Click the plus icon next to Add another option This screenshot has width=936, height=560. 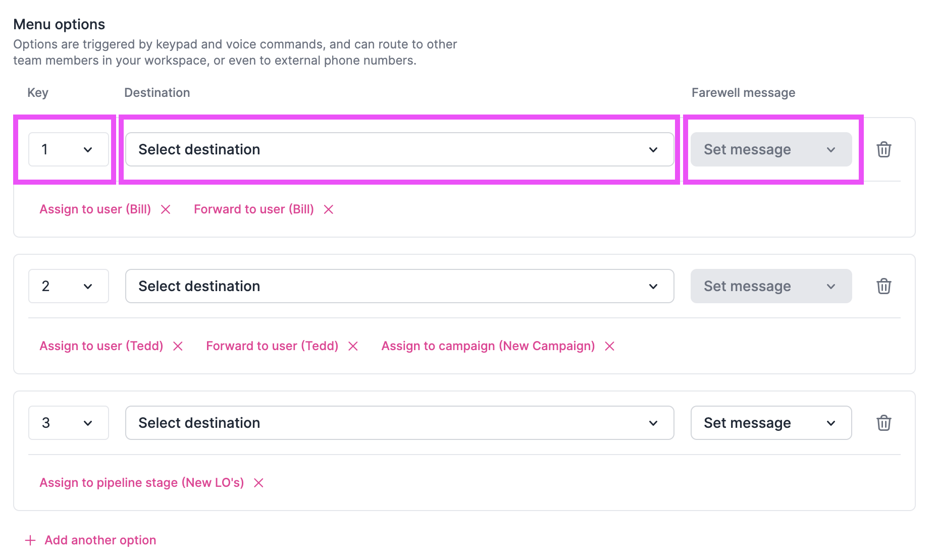tap(30, 540)
